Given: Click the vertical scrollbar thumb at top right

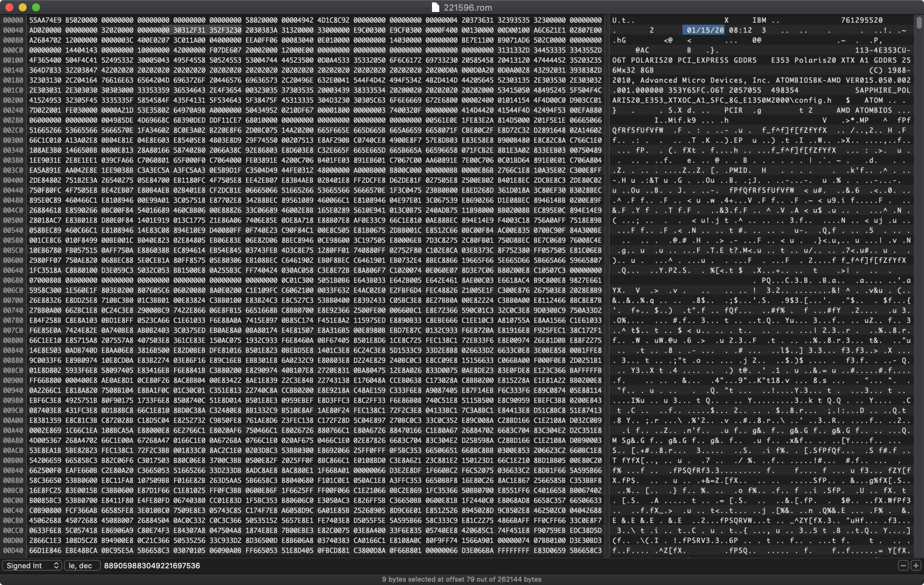Looking at the screenshot, I should pos(919,23).
